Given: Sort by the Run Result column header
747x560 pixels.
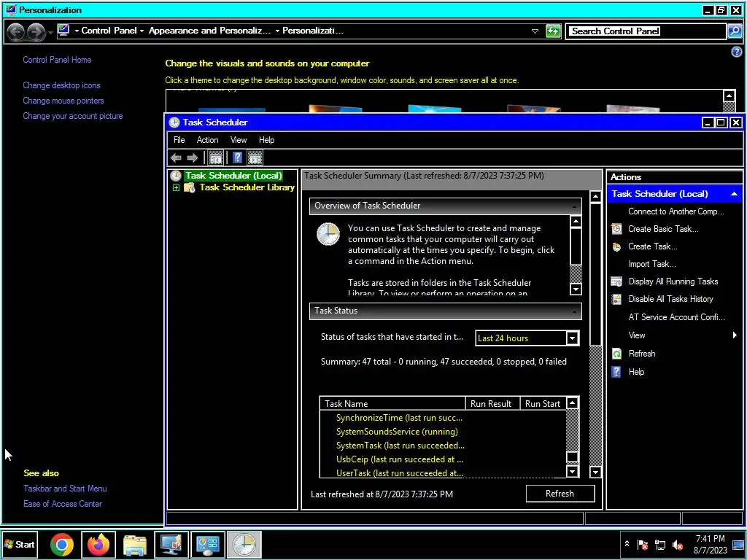Looking at the screenshot, I should tap(492, 404).
